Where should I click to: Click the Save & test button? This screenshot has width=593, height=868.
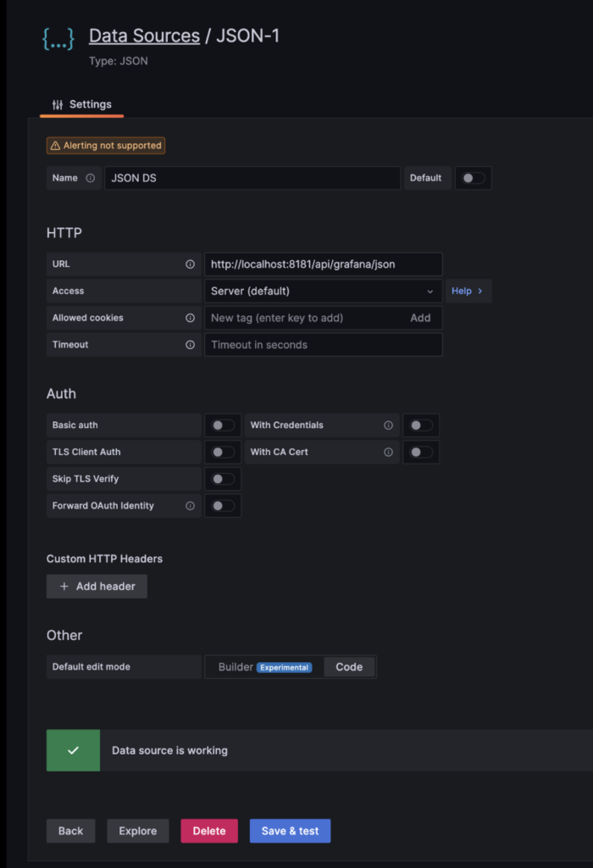click(x=290, y=831)
